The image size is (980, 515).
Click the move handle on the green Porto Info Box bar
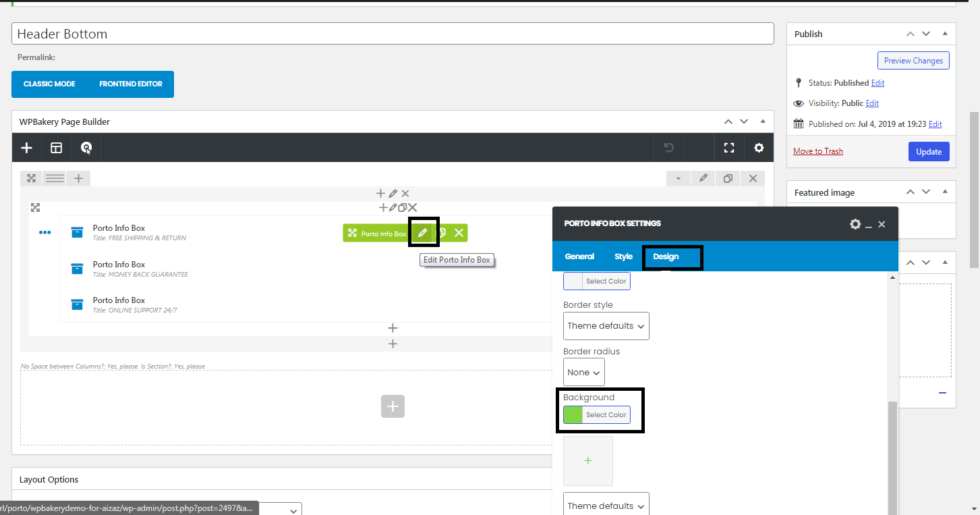click(x=352, y=234)
